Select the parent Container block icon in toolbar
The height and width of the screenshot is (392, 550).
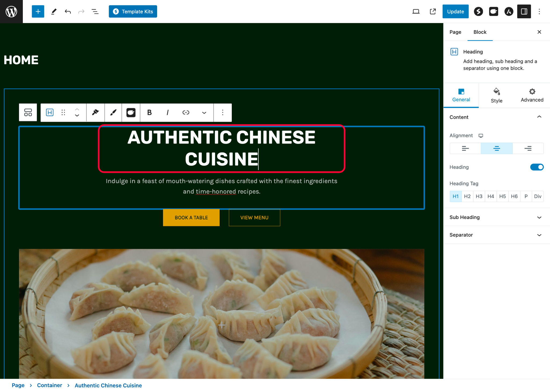tap(28, 112)
